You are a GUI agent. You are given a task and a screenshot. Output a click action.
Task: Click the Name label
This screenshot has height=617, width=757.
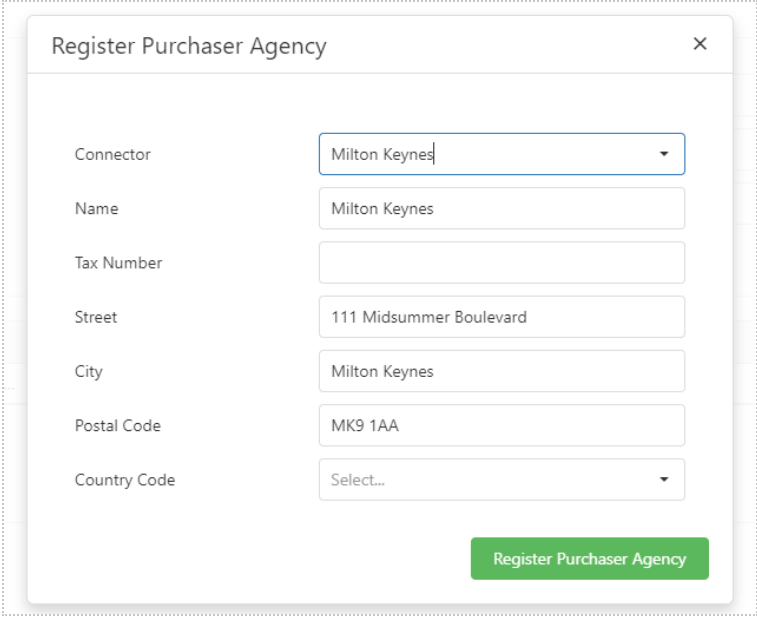(96, 208)
